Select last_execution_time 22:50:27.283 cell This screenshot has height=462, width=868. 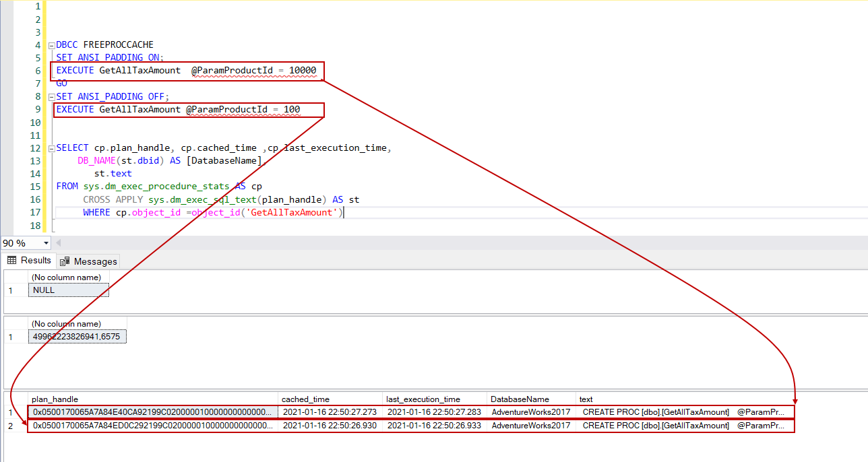coord(435,412)
